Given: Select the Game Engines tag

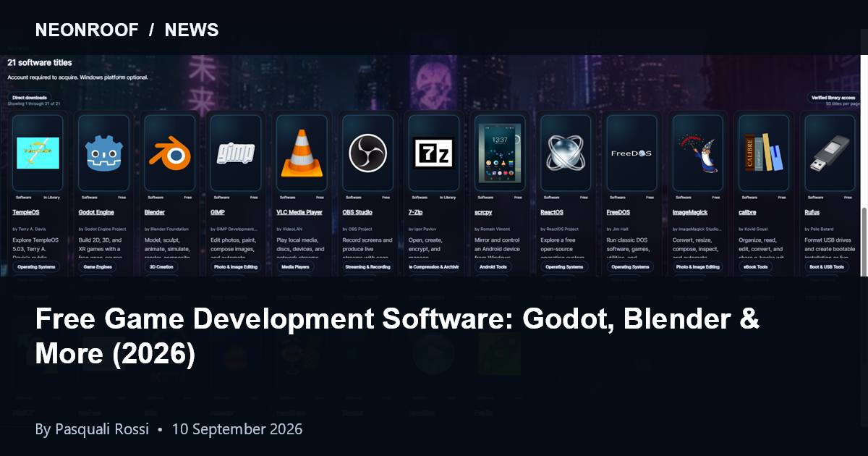Looking at the screenshot, I should (x=96, y=266).
